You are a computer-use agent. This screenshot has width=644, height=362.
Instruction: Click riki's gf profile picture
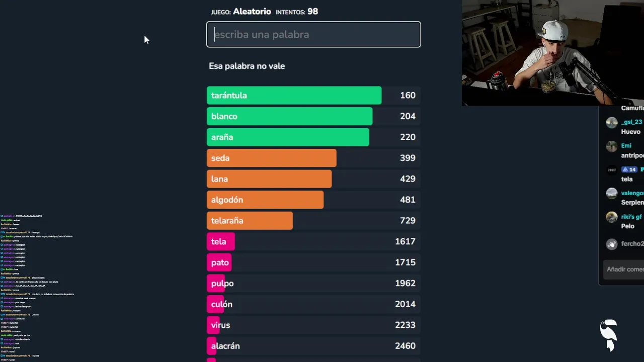(x=611, y=217)
